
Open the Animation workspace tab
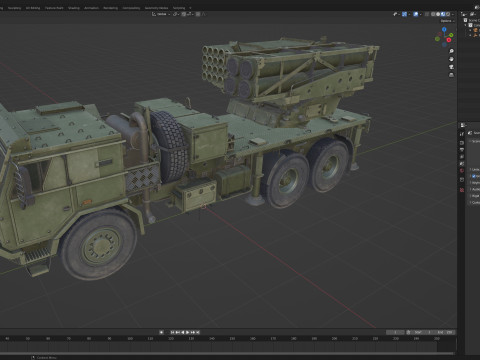coord(91,8)
